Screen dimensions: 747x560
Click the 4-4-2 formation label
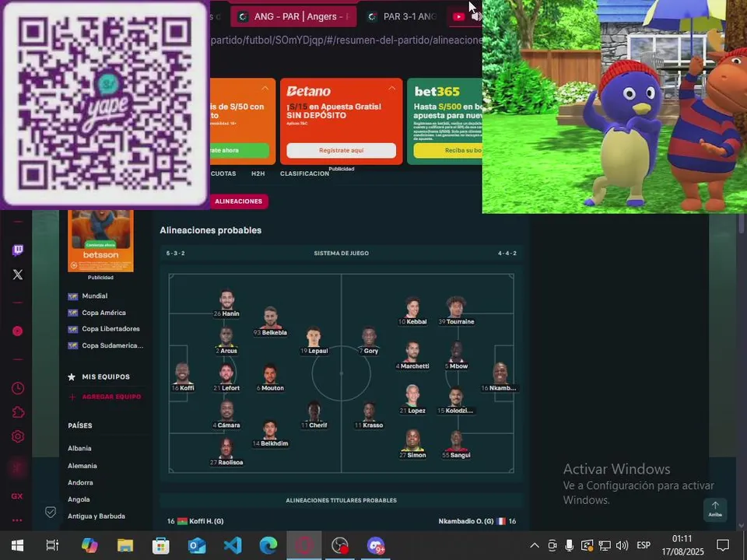click(507, 254)
